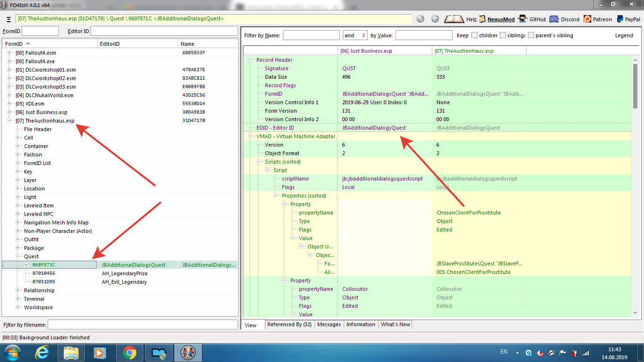
Task: Enable the Keep siblings checkbox
Action: click(x=503, y=35)
